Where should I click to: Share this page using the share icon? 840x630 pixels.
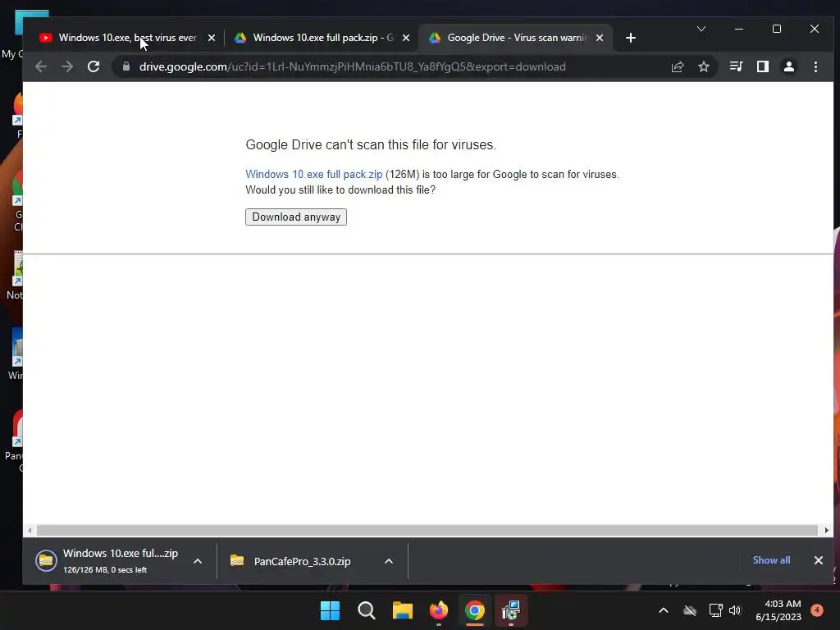pos(678,66)
